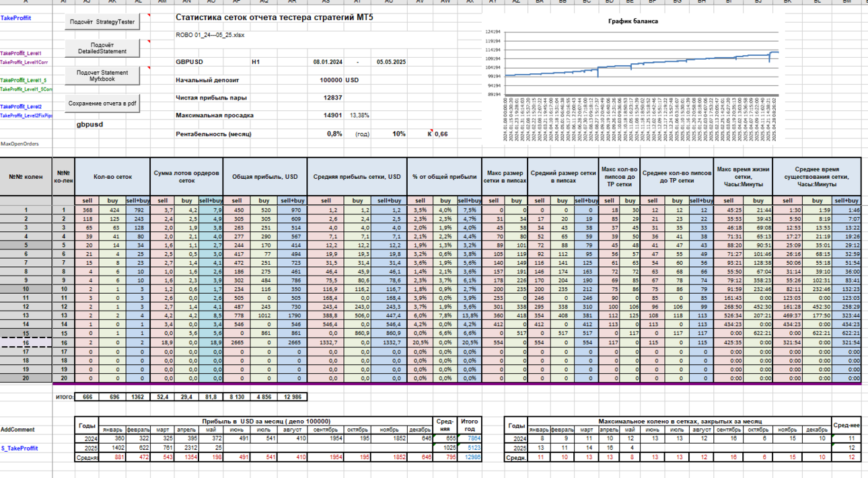Screen dimensions: 868x478
Task: Select the sell+buy profit value 1790
Action: click(x=292, y=314)
